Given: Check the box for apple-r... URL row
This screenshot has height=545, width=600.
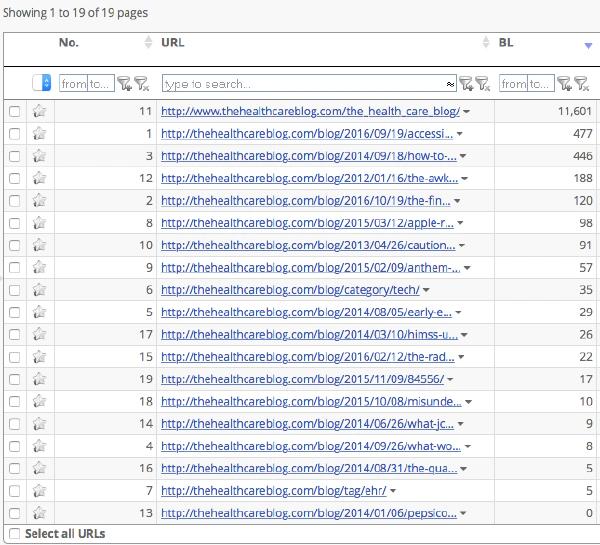Looking at the screenshot, I should pos(15,223).
